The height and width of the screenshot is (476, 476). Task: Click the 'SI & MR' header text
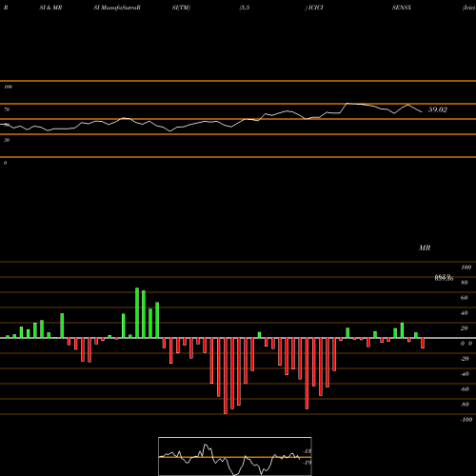point(50,8)
